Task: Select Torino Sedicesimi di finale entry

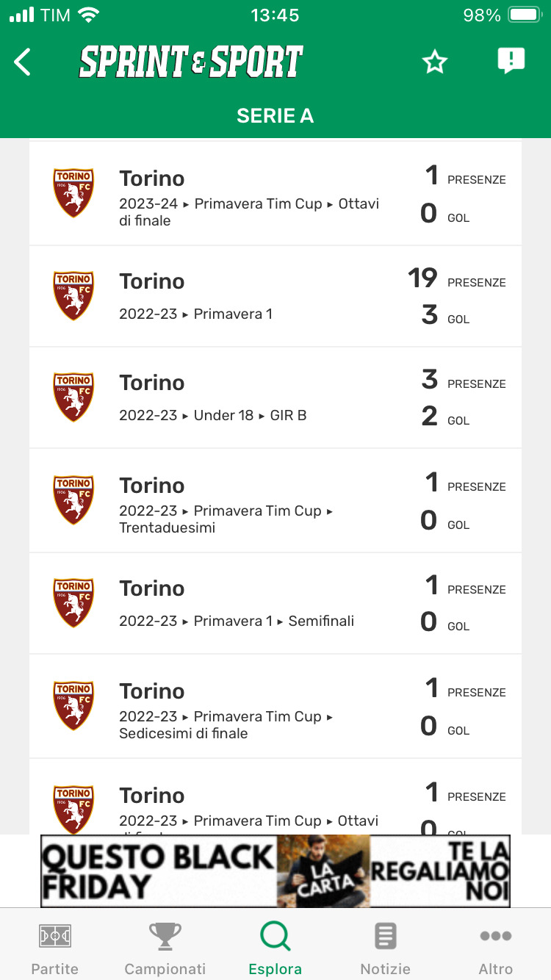Action: 275,706
